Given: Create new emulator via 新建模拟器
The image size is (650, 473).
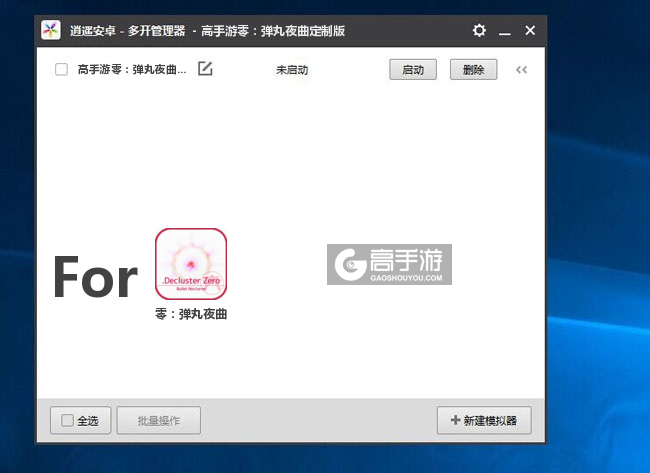Looking at the screenshot, I should (x=484, y=420).
